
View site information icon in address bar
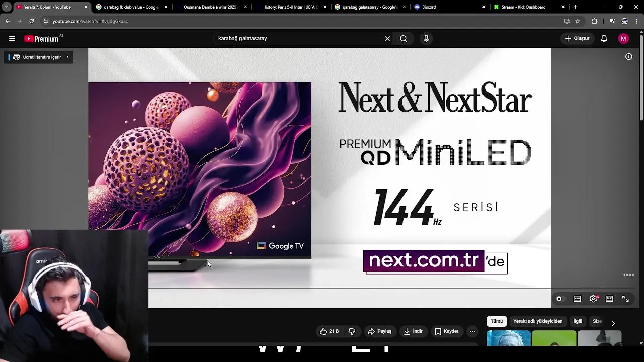46,21
